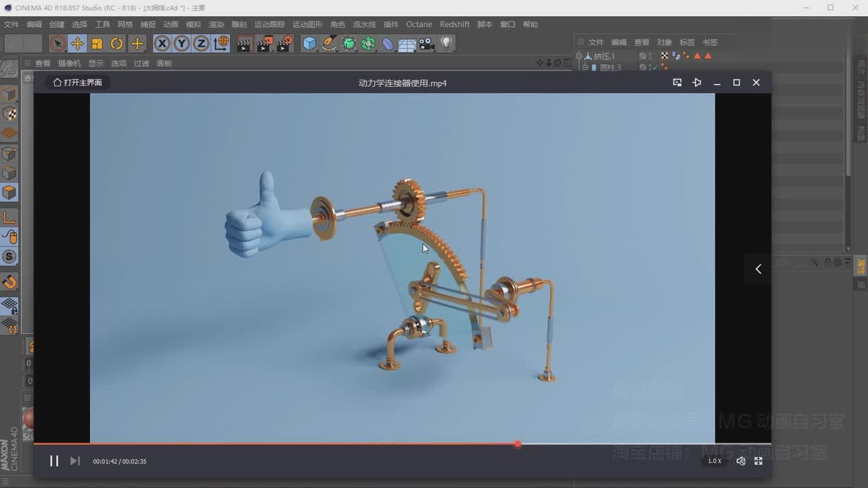This screenshot has width=868, height=488.
Task: Open the 创建 menu
Action: tap(56, 24)
